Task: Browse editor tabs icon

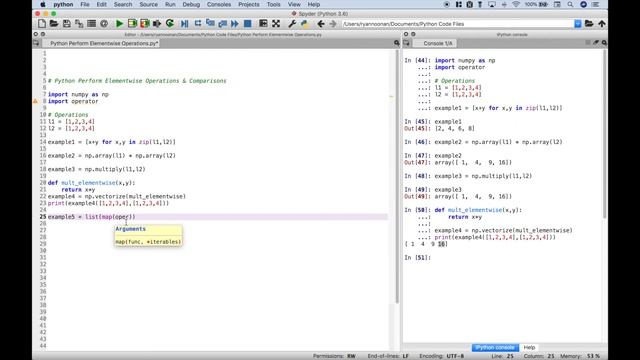Action: click(36, 43)
